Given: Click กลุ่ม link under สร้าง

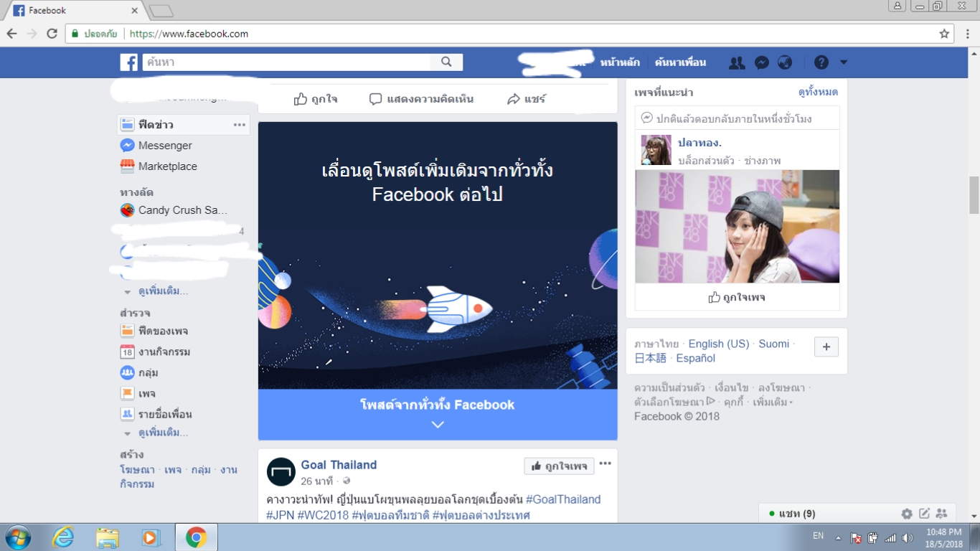Looking at the screenshot, I should click(x=201, y=470).
